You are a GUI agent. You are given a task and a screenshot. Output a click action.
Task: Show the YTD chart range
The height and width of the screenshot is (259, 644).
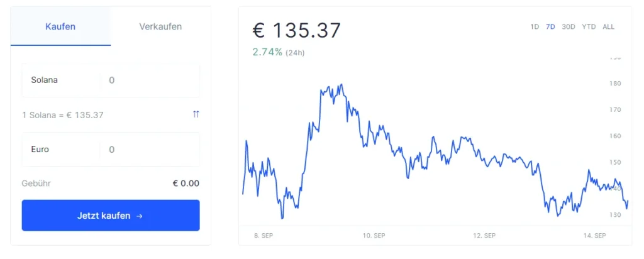[x=589, y=26]
